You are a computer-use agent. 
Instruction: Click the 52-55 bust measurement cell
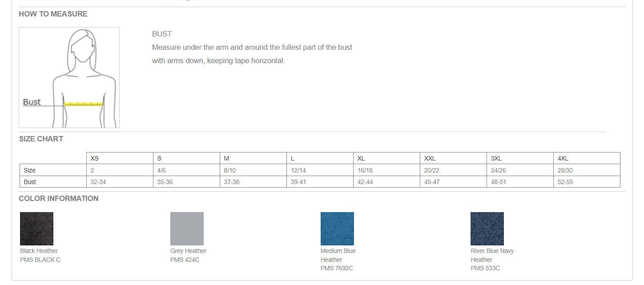587,182
